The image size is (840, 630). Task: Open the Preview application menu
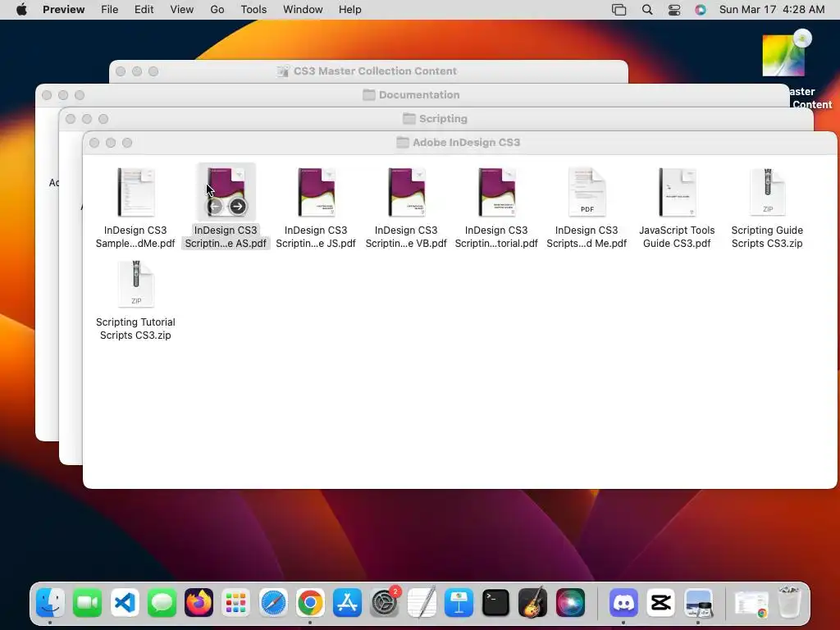pyautogui.click(x=64, y=10)
